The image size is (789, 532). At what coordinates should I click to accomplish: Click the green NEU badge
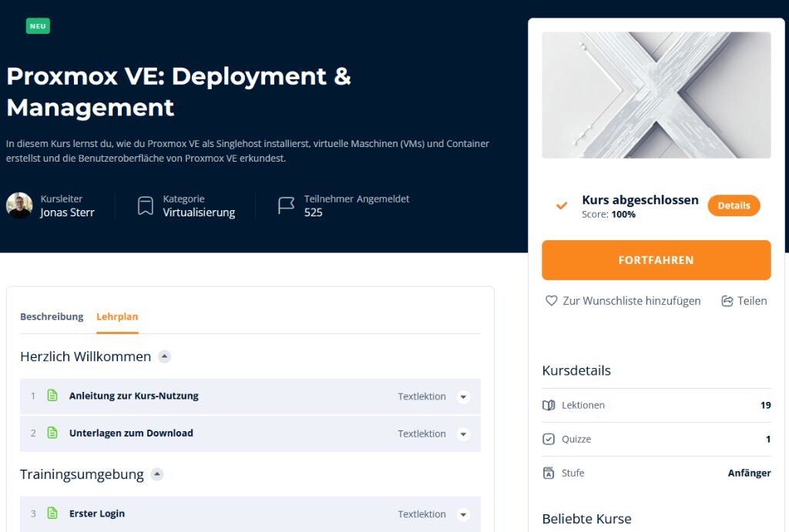point(38,26)
